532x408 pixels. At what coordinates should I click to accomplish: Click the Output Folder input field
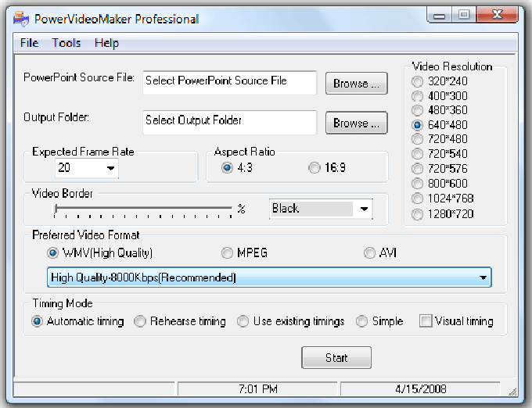[230, 123]
